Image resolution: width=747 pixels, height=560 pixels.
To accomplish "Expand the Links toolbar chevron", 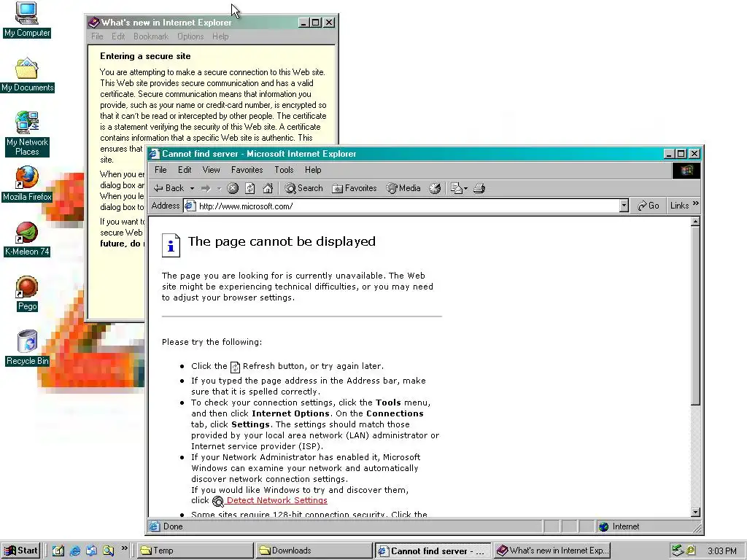I will [695, 204].
